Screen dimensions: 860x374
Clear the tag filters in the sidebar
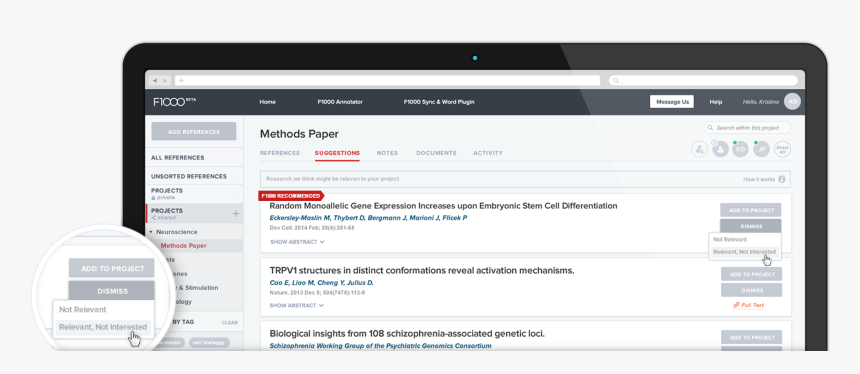230,323
